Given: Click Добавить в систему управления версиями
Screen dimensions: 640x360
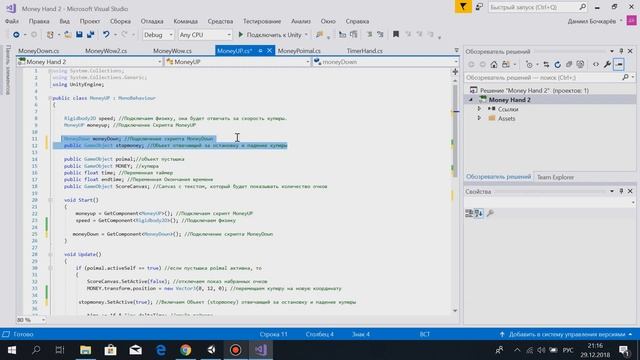Looking at the screenshot, I should pos(567,334).
